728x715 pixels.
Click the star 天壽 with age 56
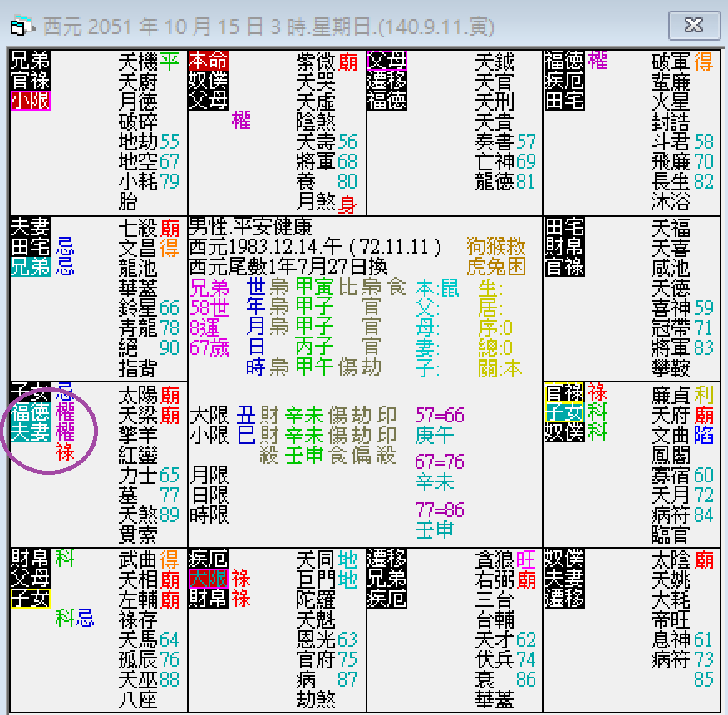click(x=316, y=141)
